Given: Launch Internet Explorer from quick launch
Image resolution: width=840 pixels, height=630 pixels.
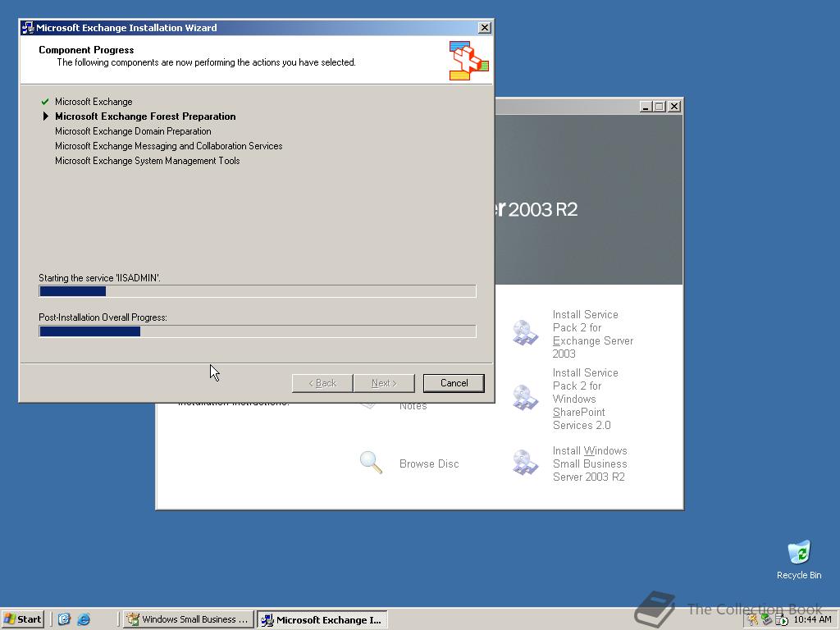Looking at the screenshot, I should tap(84, 619).
